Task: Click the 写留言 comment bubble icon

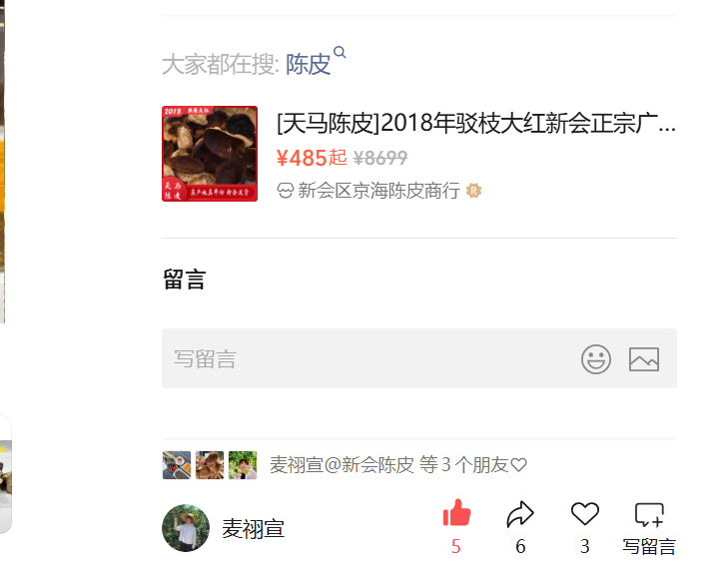Action: pyautogui.click(x=649, y=515)
